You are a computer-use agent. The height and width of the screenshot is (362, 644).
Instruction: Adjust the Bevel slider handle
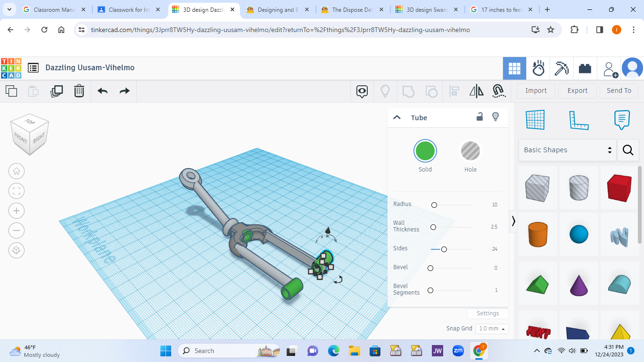430,268
